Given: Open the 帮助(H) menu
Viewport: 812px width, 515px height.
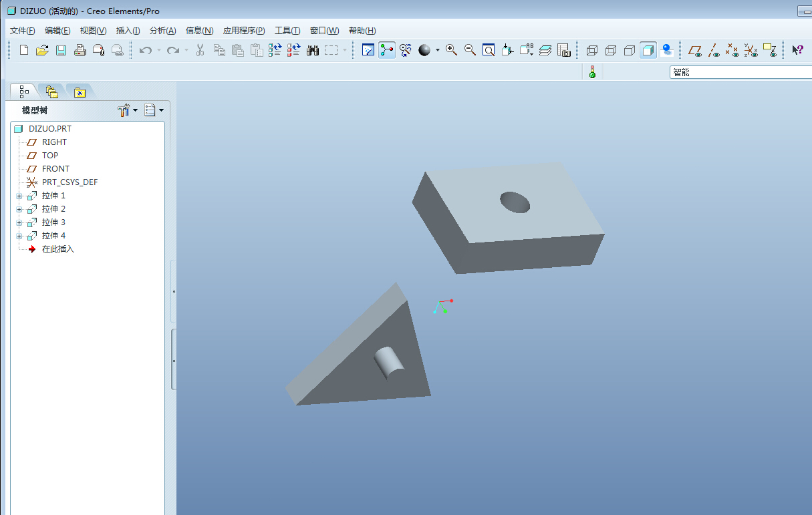Looking at the screenshot, I should (362, 31).
